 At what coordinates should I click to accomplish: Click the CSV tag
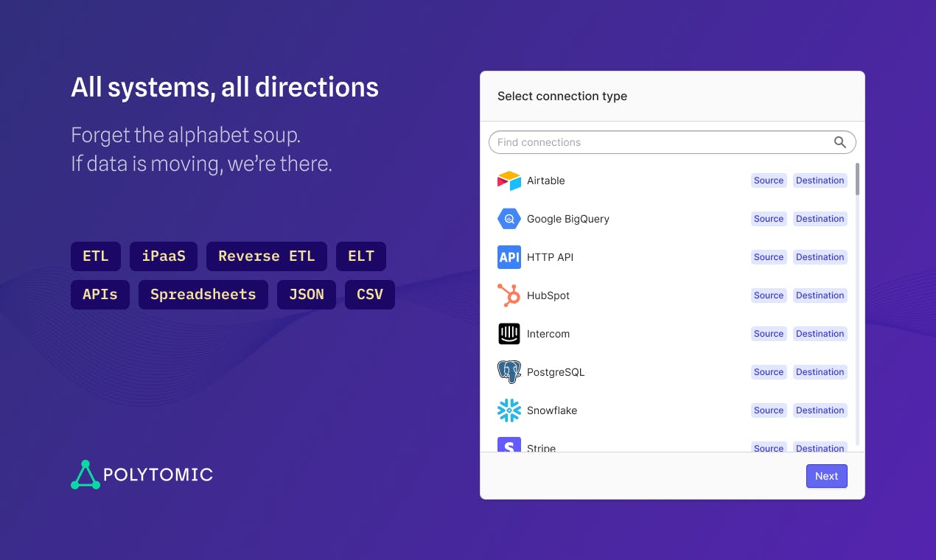point(370,295)
